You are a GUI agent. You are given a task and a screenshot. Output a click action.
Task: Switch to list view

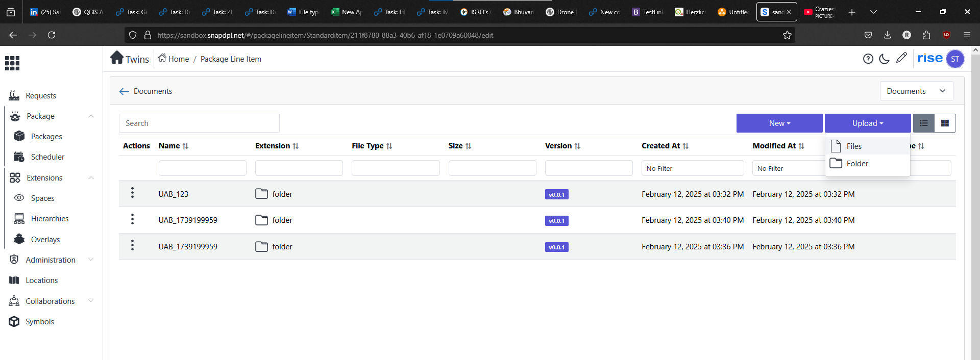point(924,123)
